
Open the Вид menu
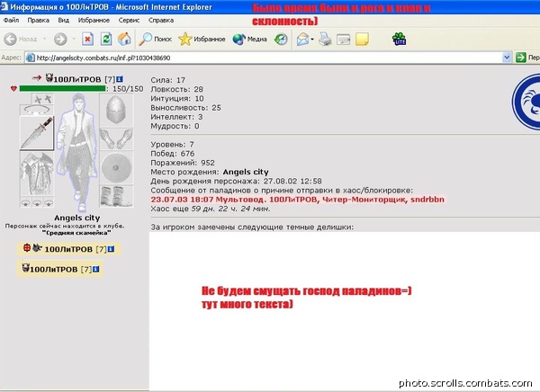(63, 20)
